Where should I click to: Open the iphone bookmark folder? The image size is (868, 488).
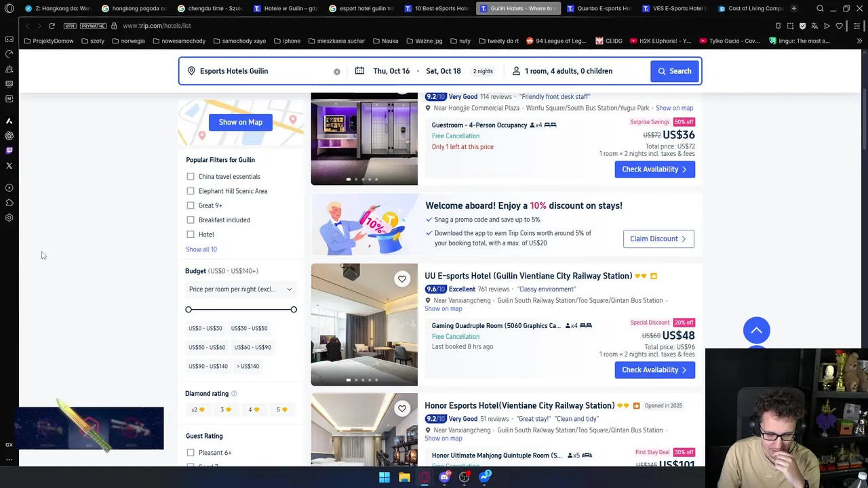pyautogui.click(x=287, y=41)
